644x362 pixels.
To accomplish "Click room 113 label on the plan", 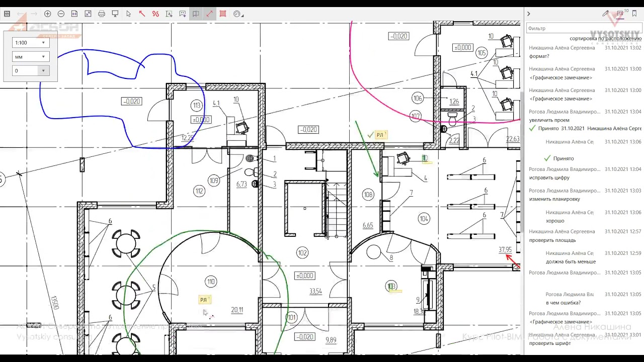I will click(197, 105).
